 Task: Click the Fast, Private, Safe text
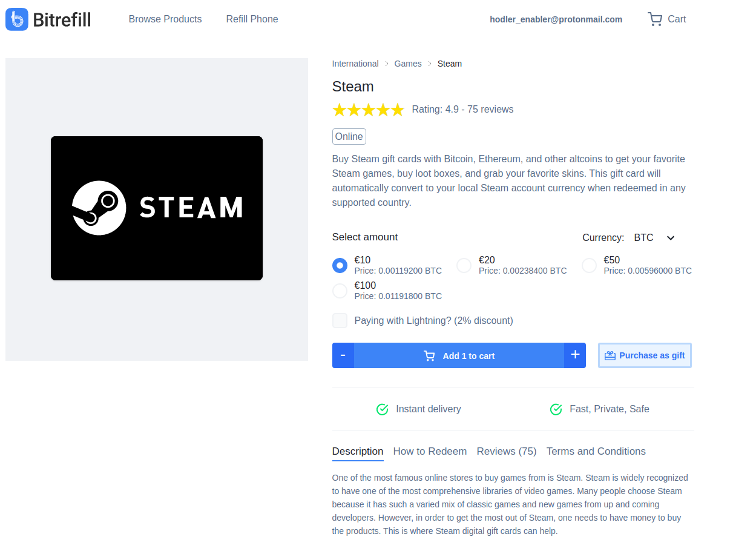[x=610, y=410]
